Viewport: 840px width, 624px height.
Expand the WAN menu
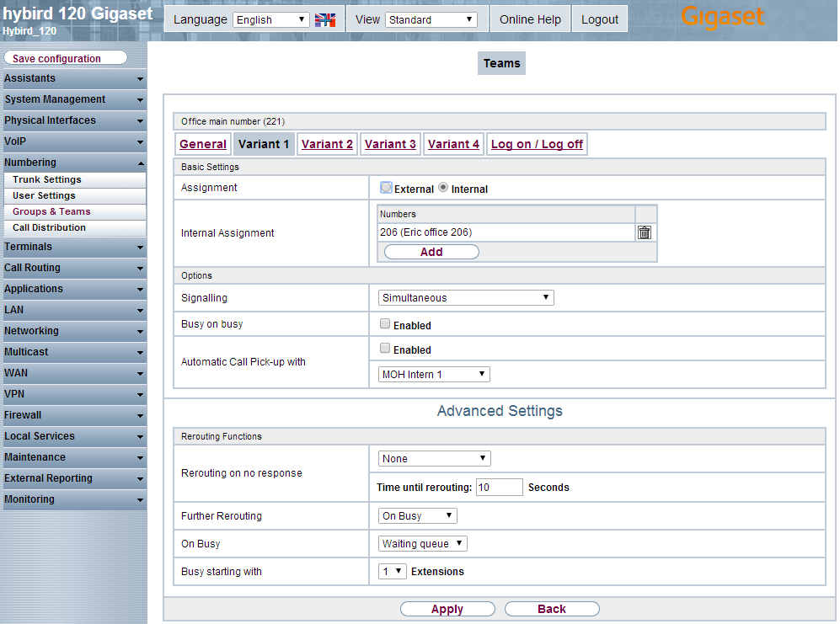click(73, 373)
